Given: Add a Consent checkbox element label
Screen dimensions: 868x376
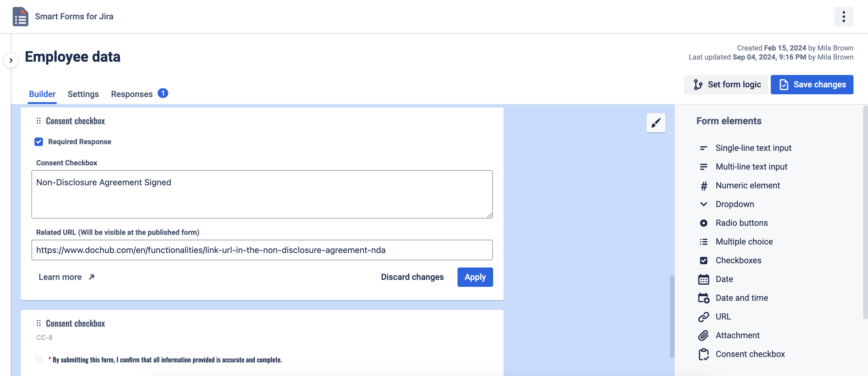Looking at the screenshot, I should (750, 354).
